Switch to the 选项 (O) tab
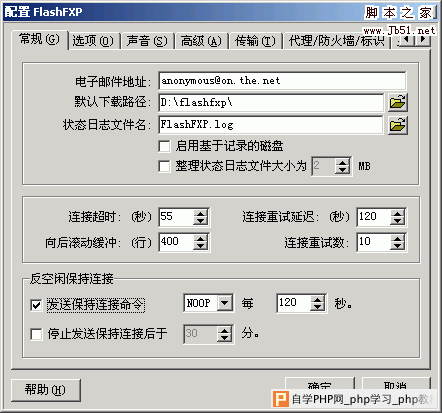 coord(93,41)
